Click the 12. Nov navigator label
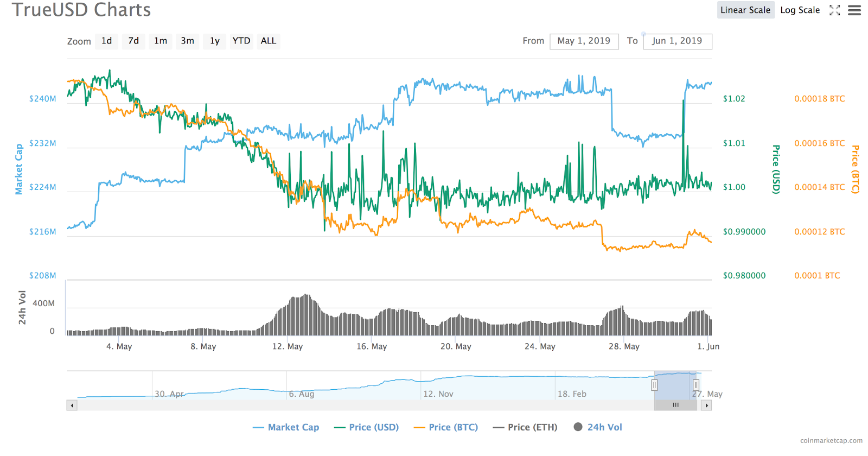868x456 pixels. (x=438, y=394)
